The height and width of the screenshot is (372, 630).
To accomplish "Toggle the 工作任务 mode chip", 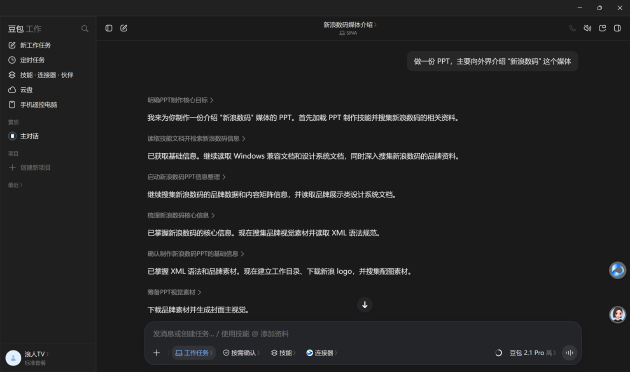I will coord(194,353).
